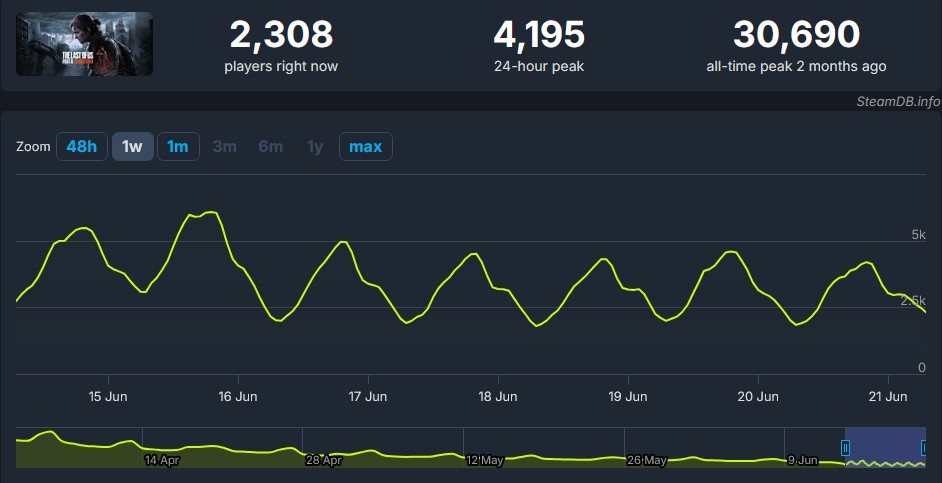This screenshot has width=942, height=483.
Task: Click the highlighted navigator selection window
Action: pyautogui.click(x=885, y=448)
